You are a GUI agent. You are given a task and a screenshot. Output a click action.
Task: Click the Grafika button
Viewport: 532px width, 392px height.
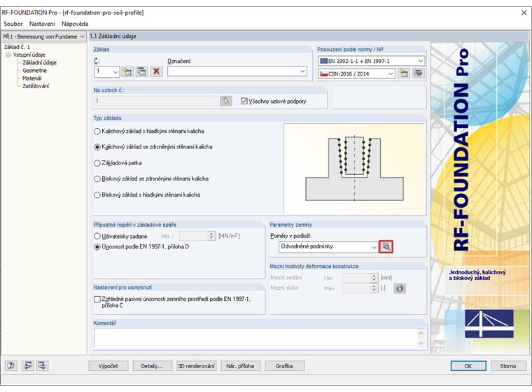coord(284,366)
